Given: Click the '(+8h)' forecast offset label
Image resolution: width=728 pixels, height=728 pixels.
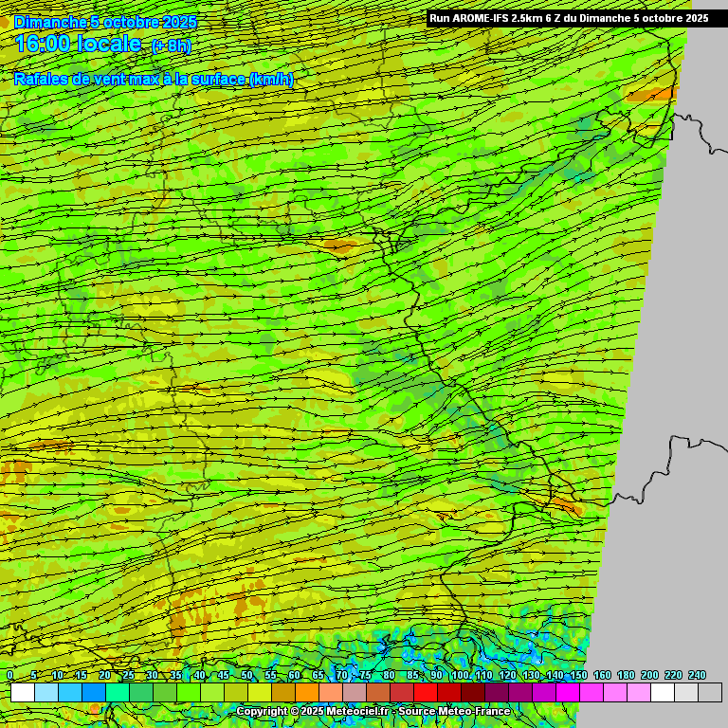Looking at the screenshot, I should 171,45.
